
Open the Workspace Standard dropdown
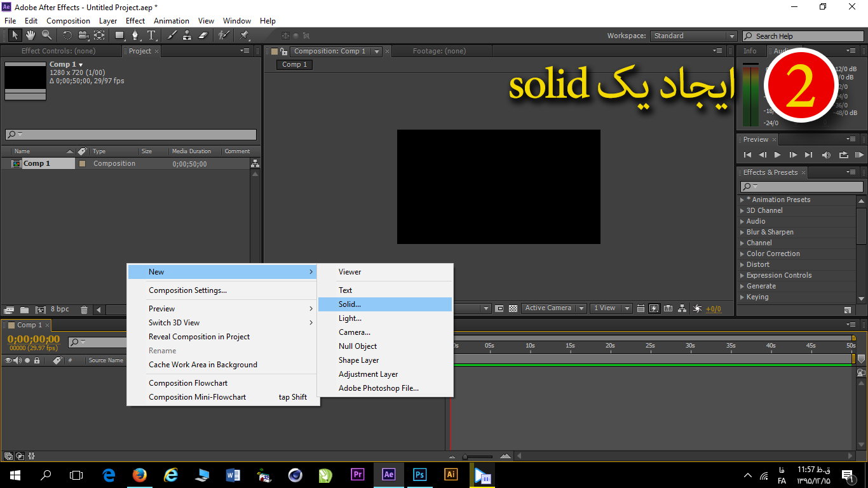(694, 36)
